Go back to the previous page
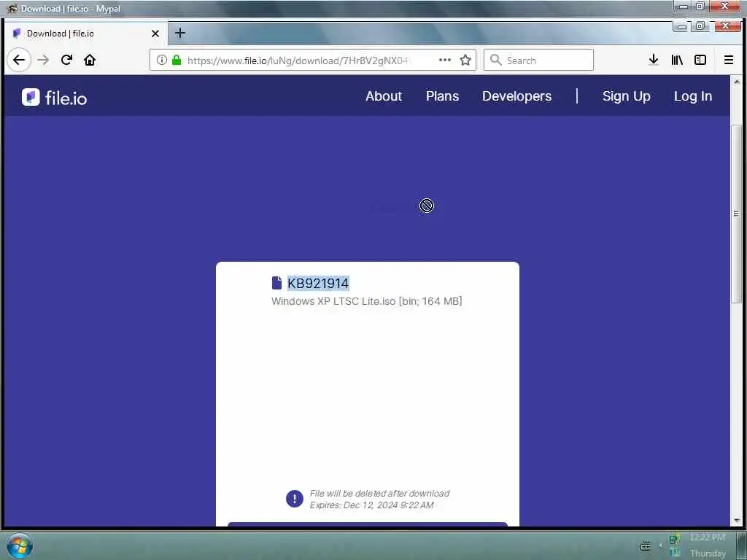 (19, 60)
